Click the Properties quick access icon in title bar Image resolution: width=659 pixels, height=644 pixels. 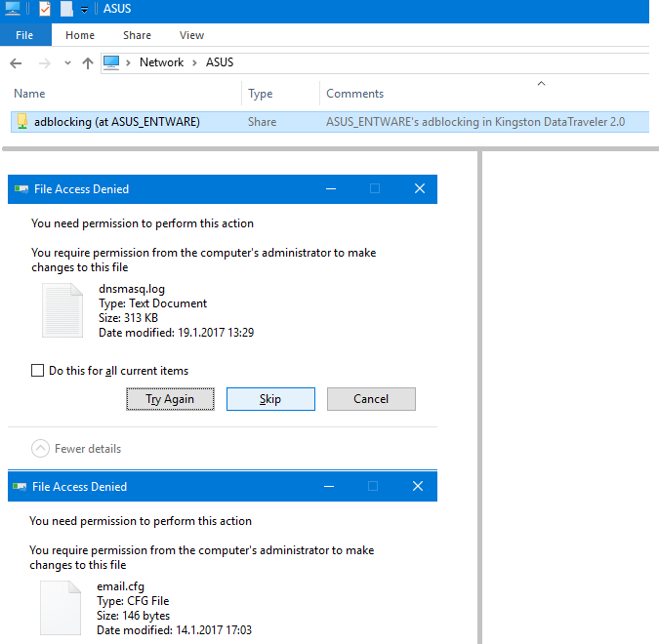tap(45, 9)
